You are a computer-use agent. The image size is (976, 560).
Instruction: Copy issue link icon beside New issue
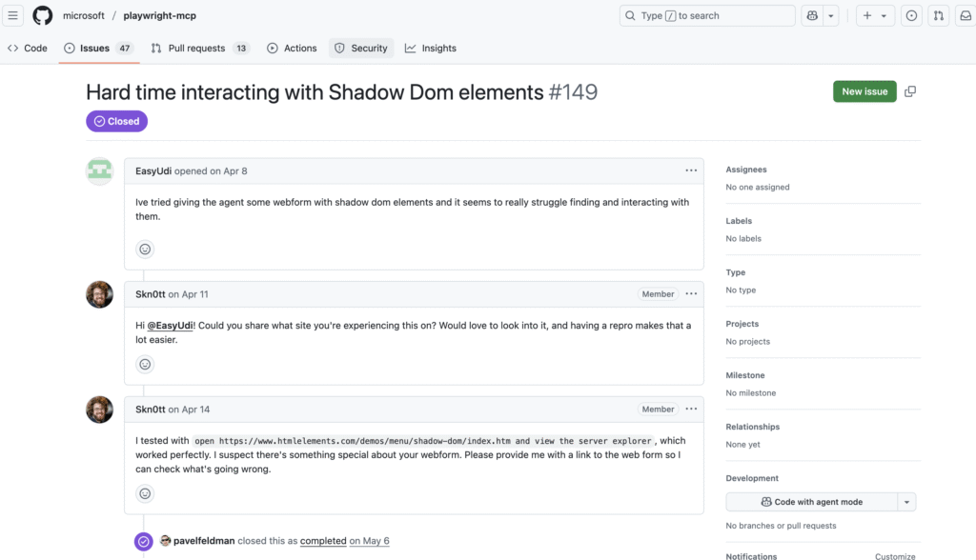[x=910, y=91]
